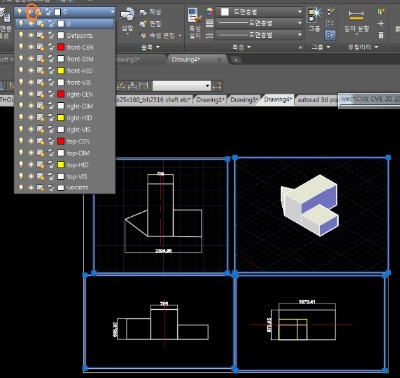Open a new drawing tab with the plus button
The width and height of the screenshot is (400, 378).
click(236, 60)
